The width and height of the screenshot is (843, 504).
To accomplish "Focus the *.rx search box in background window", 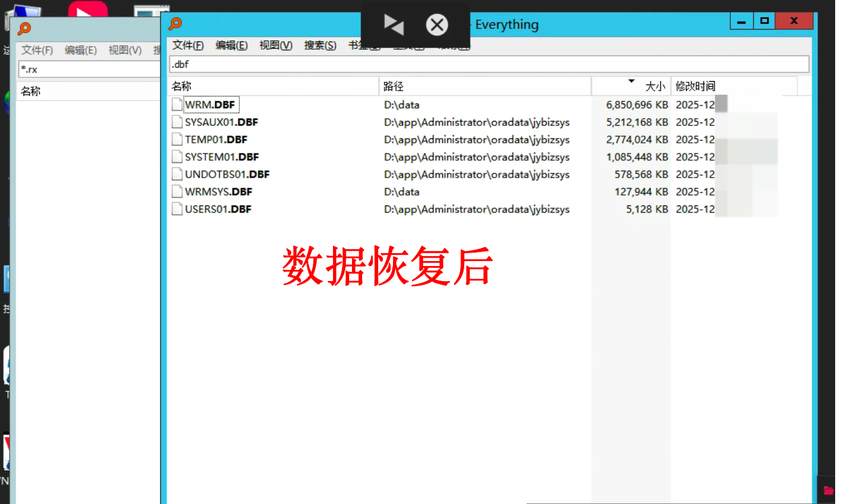I will (90, 69).
